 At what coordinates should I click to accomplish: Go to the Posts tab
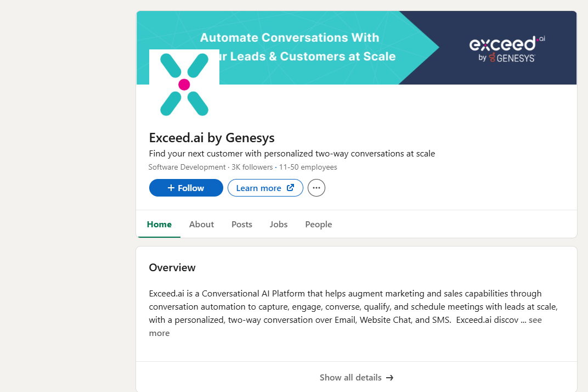[242, 225]
